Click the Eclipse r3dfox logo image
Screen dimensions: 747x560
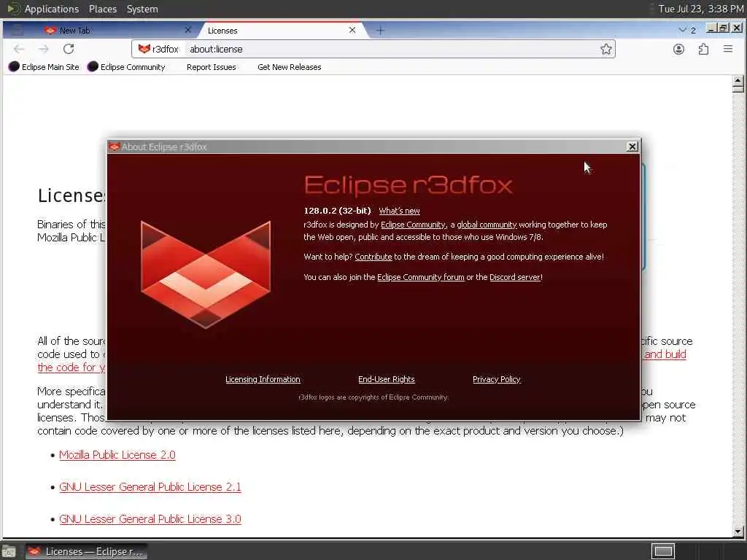point(206,274)
